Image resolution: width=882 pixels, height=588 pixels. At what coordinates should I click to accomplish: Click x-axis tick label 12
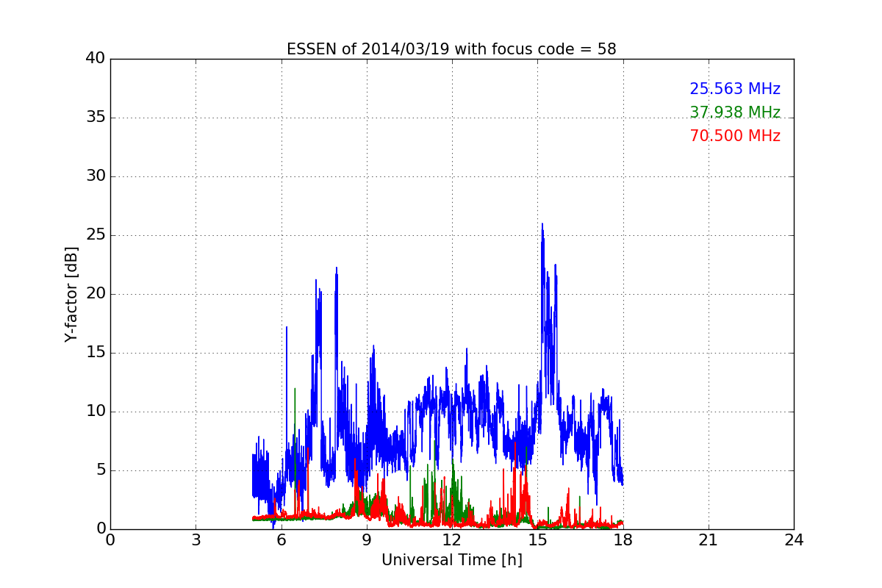pyautogui.click(x=451, y=540)
